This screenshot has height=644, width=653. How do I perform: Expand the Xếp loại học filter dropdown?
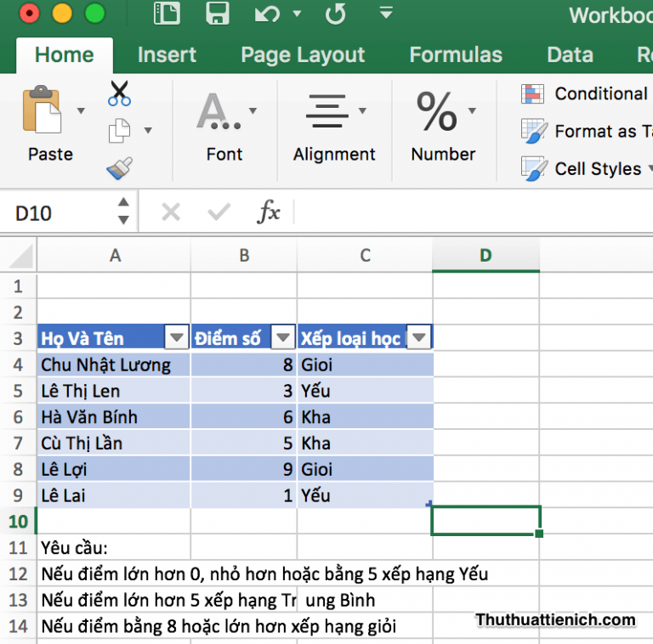(419, 338)
